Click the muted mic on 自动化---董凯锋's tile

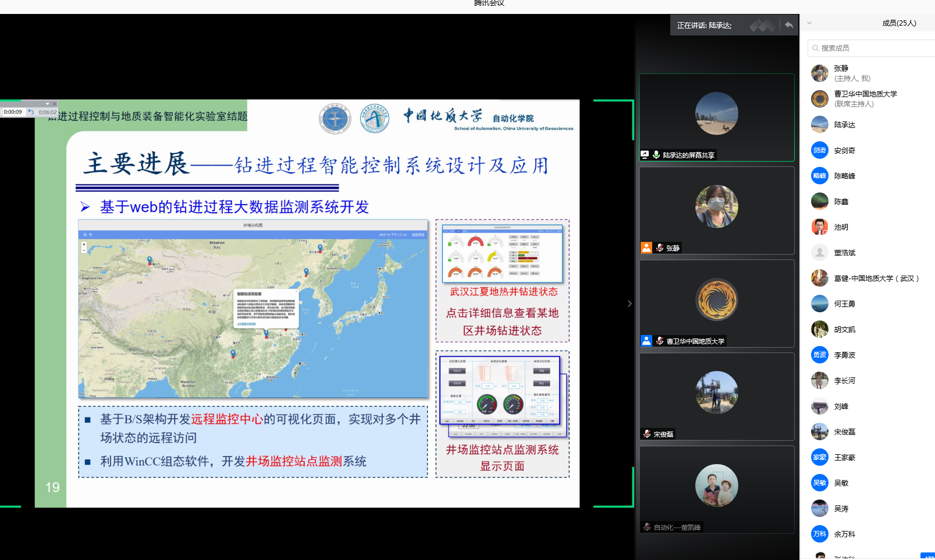pos(647,527)
